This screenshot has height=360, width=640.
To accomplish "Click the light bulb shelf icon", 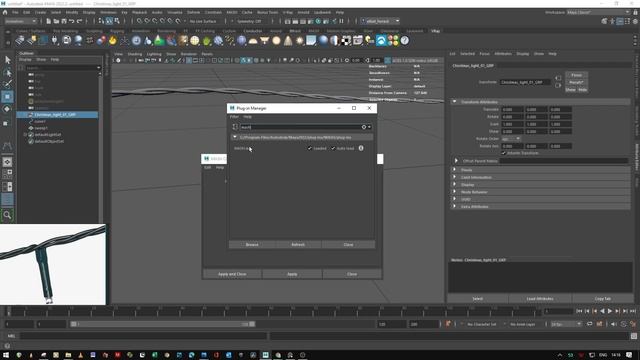I will (369, 40).
